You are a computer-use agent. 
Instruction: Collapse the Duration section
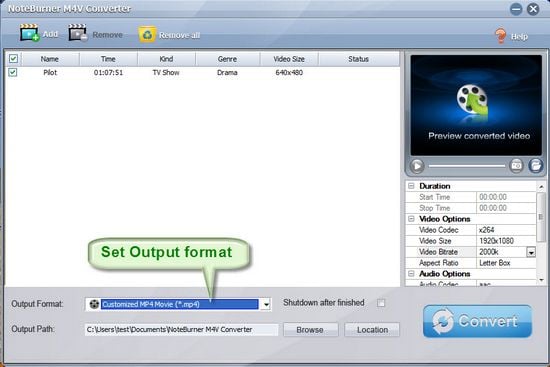point(411,186)
